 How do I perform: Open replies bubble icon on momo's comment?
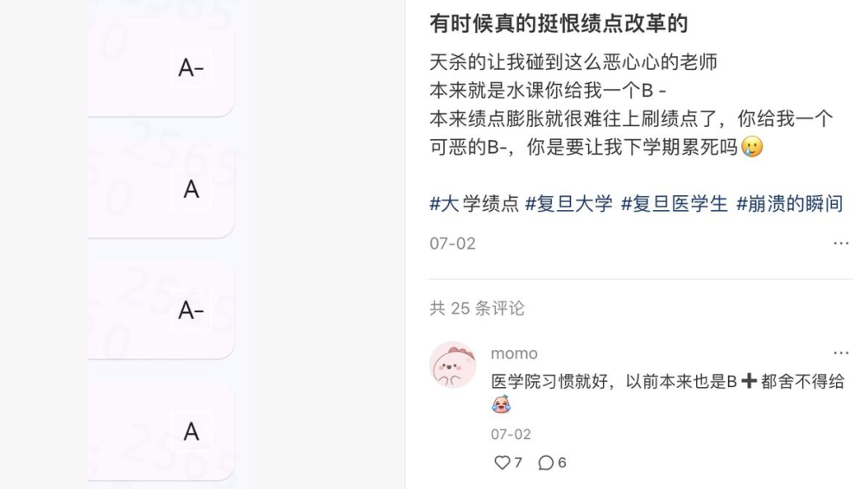(x=546, y=463)
